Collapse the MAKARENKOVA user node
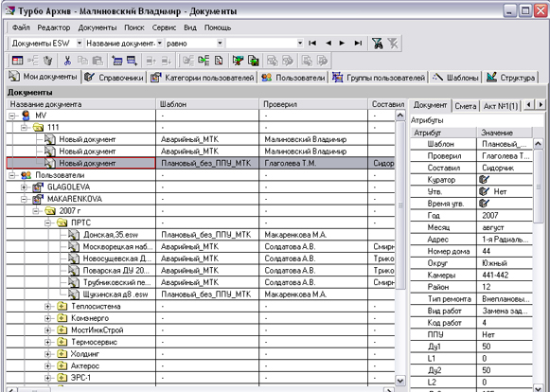This screenshot has width=550, height=392. [x=24, y=199]
